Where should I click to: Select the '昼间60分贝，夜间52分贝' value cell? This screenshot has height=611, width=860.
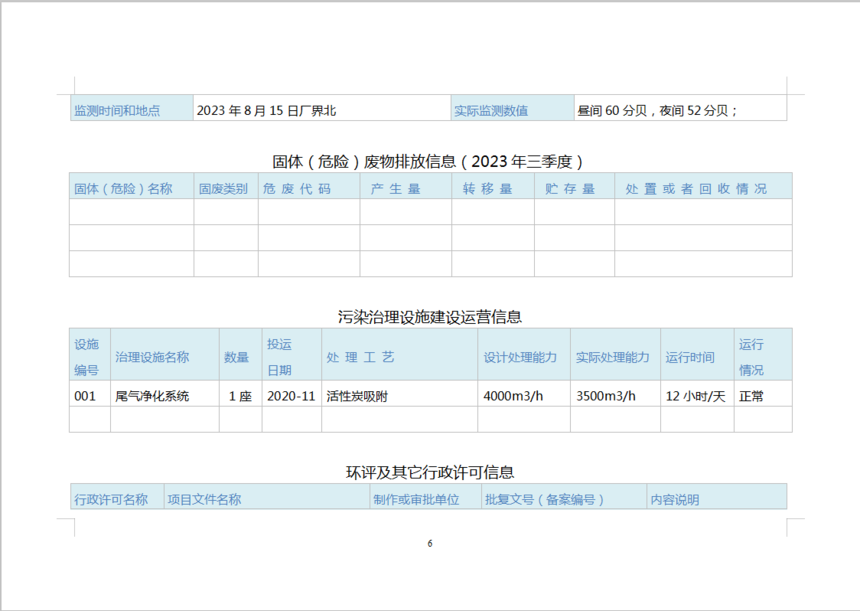(x=657, y=110)
